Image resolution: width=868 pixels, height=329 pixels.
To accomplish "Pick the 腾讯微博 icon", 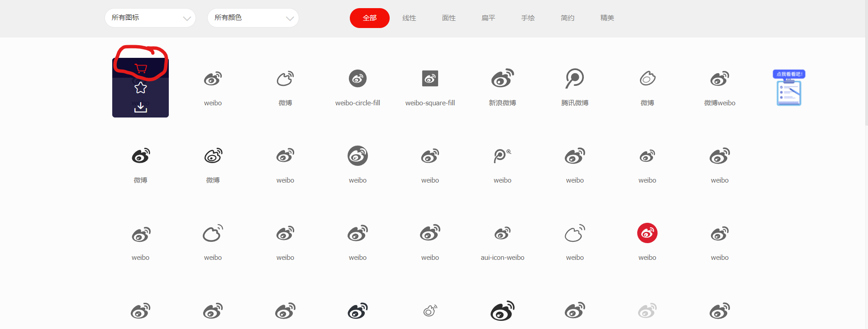I will [x=575, y=79].
